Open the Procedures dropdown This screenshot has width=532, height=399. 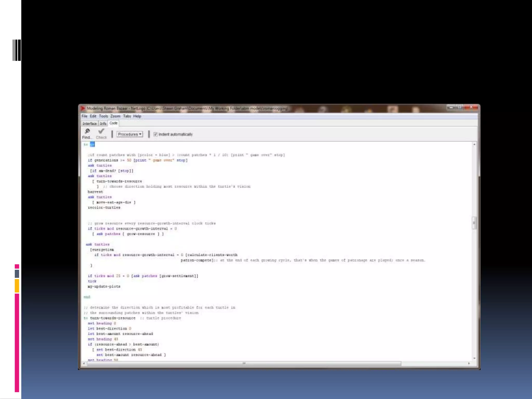click(x=130, y=134)
